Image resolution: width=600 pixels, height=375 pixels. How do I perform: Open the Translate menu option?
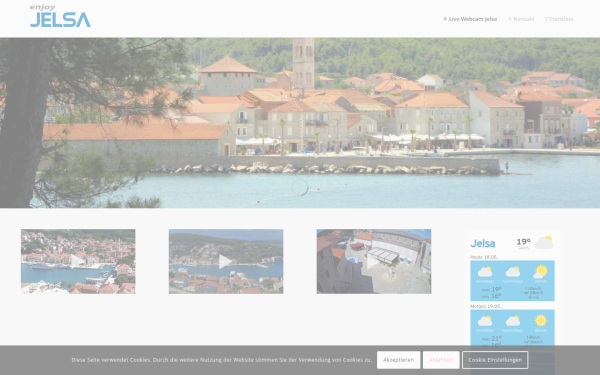(x=559, y=19)
